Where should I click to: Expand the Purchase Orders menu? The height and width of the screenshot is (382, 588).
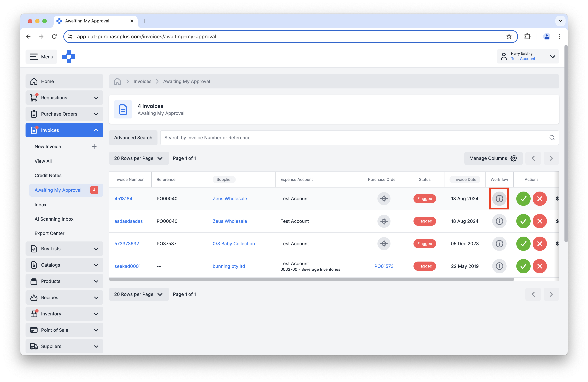click(64, 114)
